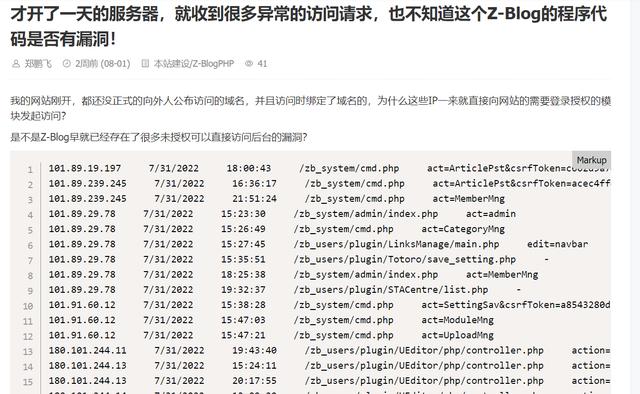Click the post date 2周前 (08-01)
This screenshot has width=640, height=394.
(x=103, y=64)
